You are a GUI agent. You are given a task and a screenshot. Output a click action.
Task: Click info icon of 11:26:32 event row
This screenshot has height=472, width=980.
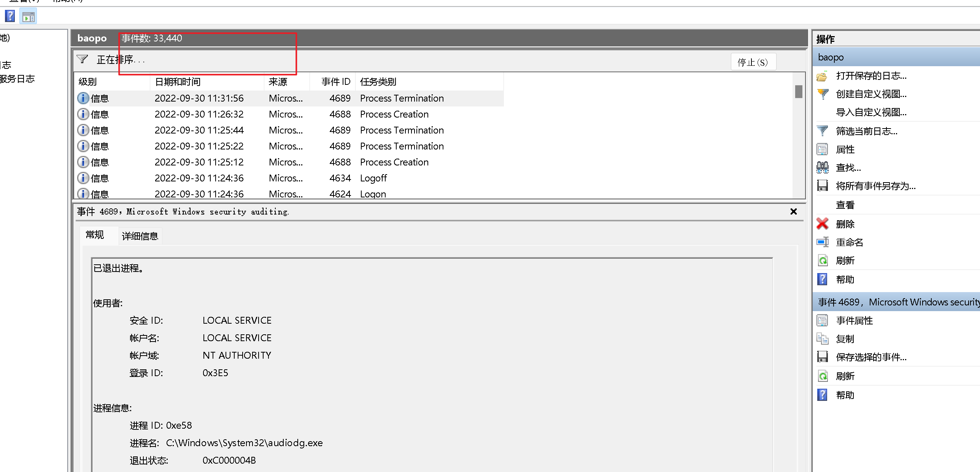tap(83, 114)
